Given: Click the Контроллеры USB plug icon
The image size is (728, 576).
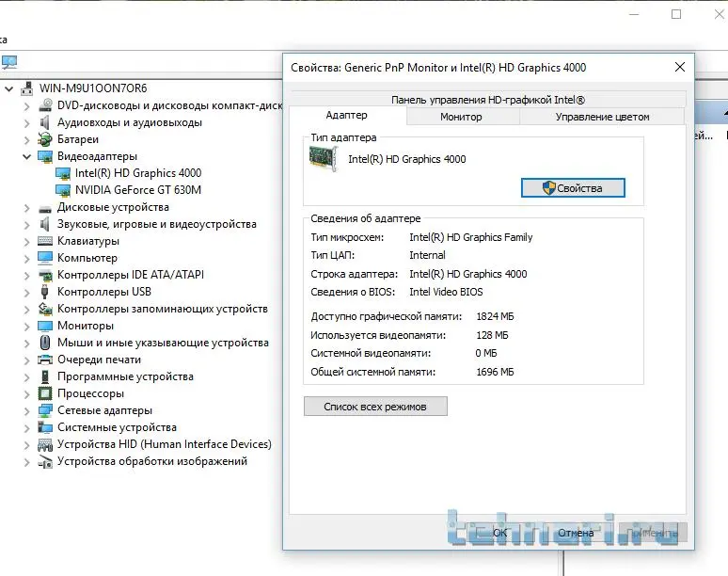Looking at the screenshot, I should coord(44,292).
